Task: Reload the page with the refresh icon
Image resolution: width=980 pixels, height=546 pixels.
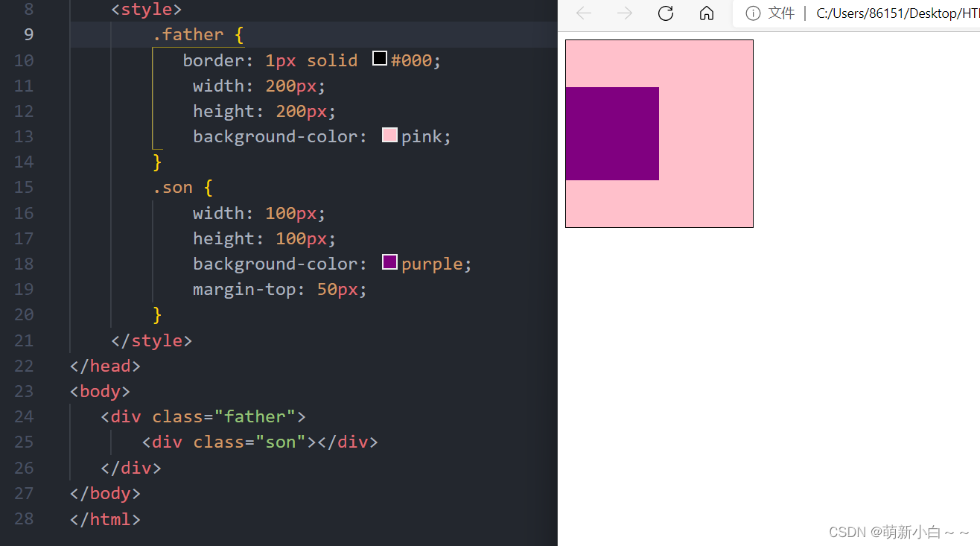Action: [x=666, y=13]
